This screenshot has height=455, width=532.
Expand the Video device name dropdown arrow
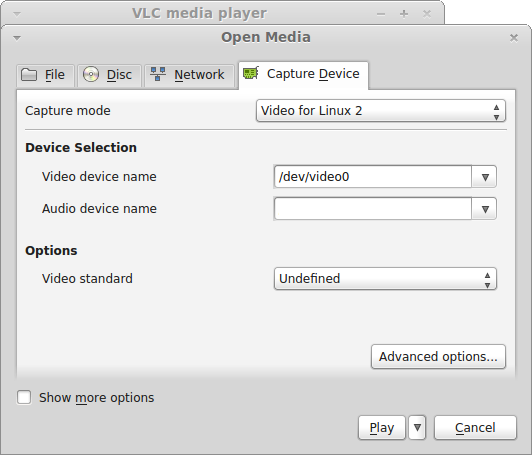(x=485, y=177)
